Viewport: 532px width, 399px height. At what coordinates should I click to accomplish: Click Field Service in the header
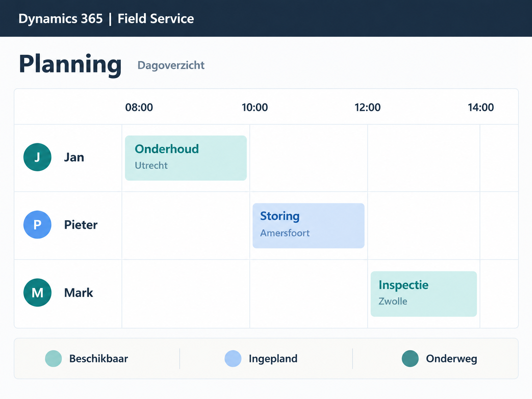pyautogui.click(x=156, y=19)
